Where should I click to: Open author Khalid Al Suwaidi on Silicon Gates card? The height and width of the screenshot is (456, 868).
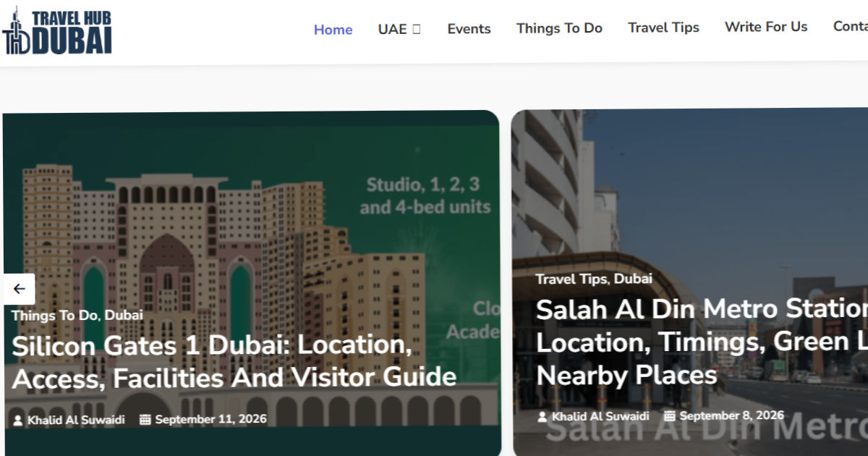click(x=76, y=419)
